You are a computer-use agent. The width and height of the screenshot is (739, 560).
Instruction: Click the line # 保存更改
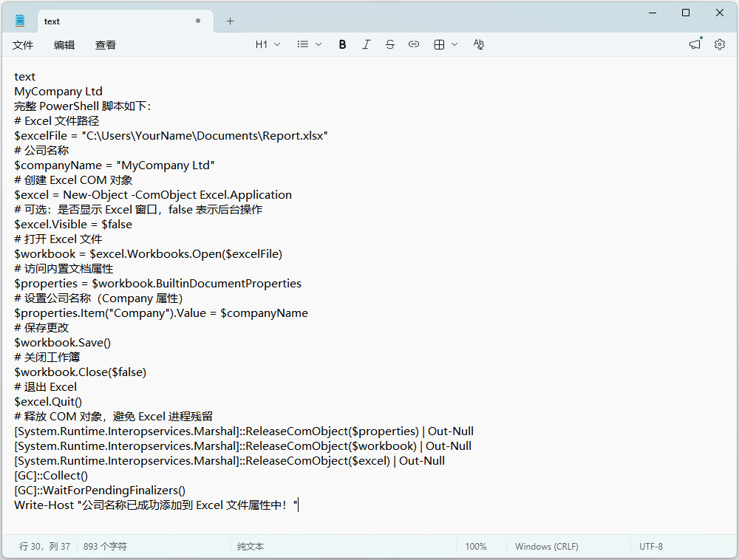(x=41, y=327)
